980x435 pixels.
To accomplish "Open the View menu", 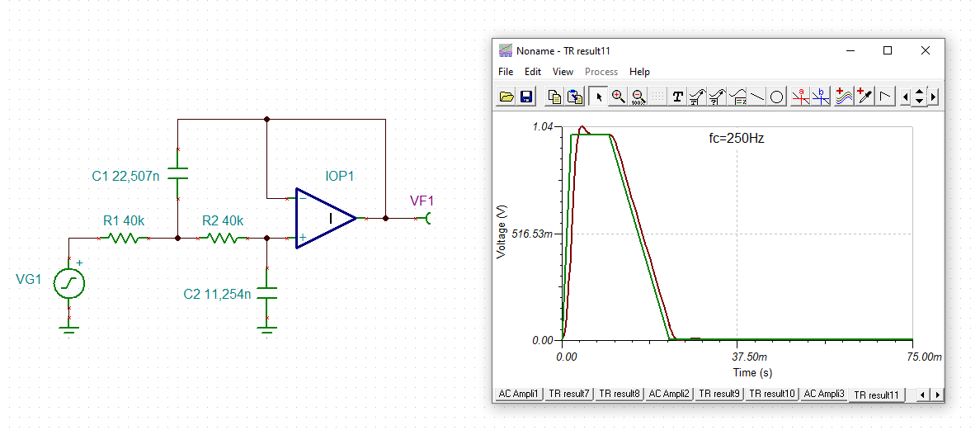I will point(563,72).
